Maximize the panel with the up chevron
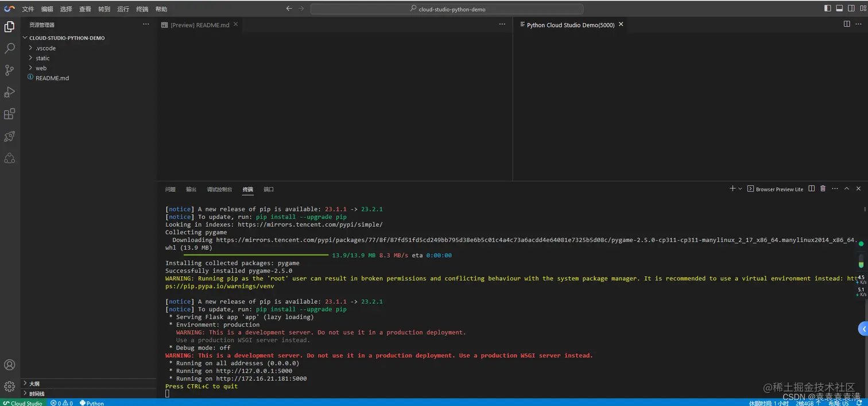 pyautogui.click(x=846, y=188)
